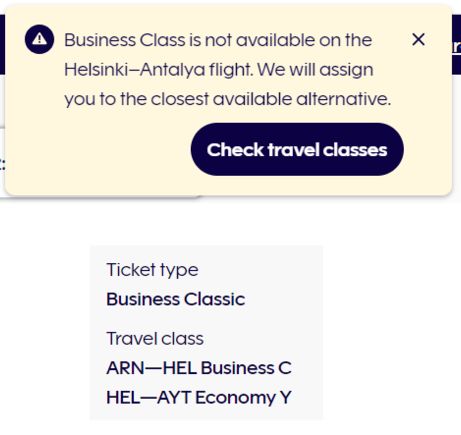Select the 'Helsinki–Antalya flight' text line
This screenshot has height=435, width=461.
(219, 70)
